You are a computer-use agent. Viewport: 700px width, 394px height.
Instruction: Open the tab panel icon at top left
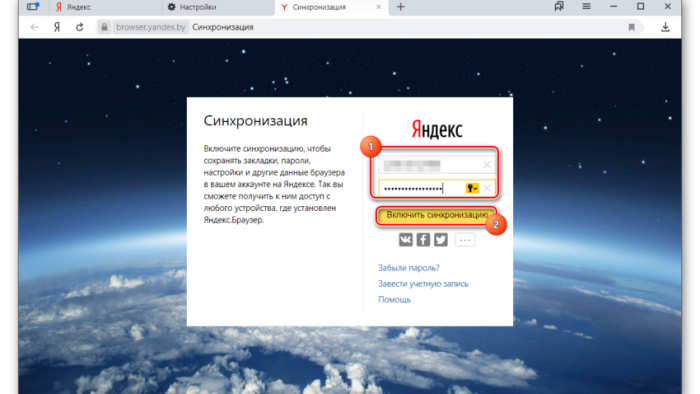(x=33, y=7)
